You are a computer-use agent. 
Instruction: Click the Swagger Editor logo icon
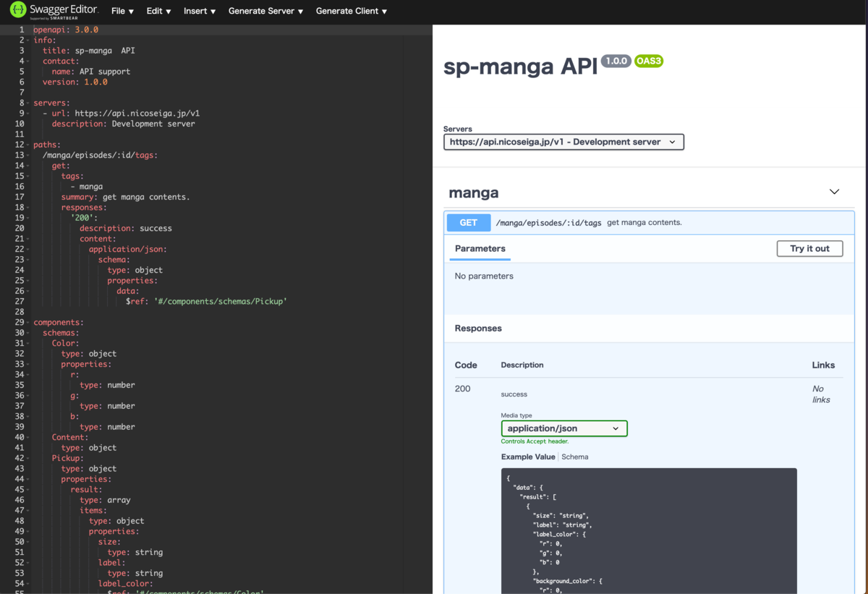18,11
